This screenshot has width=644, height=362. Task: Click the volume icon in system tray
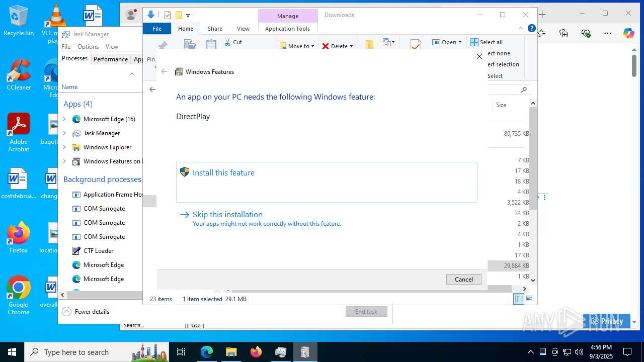[x=579, y=352]
